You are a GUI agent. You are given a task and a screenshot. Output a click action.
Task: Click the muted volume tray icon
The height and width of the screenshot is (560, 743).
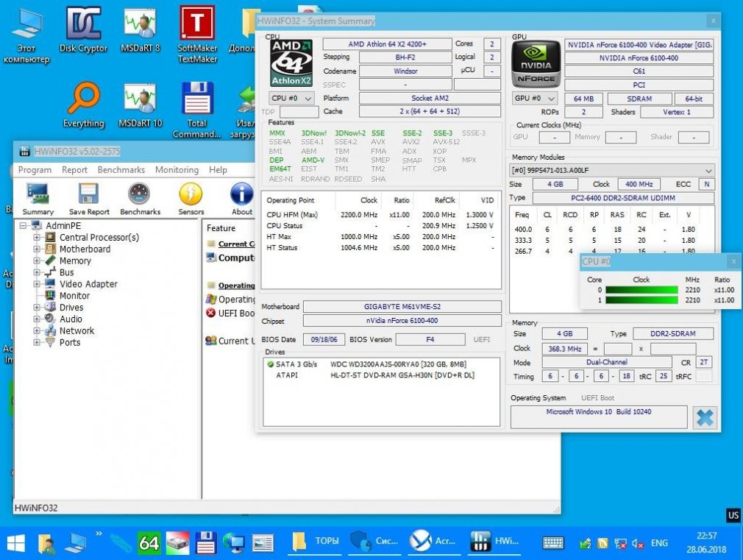pyautogui.click(x=637, y=543)
